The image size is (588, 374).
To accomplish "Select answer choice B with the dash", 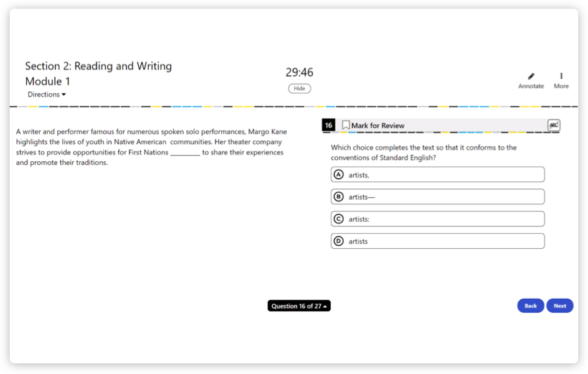I will (437, 196).
